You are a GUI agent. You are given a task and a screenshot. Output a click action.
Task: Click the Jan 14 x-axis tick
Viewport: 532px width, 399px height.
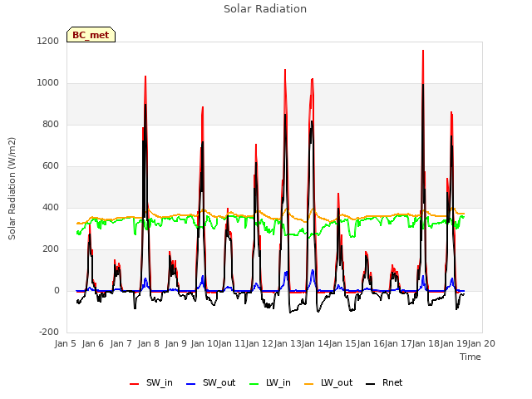(315, 343)
